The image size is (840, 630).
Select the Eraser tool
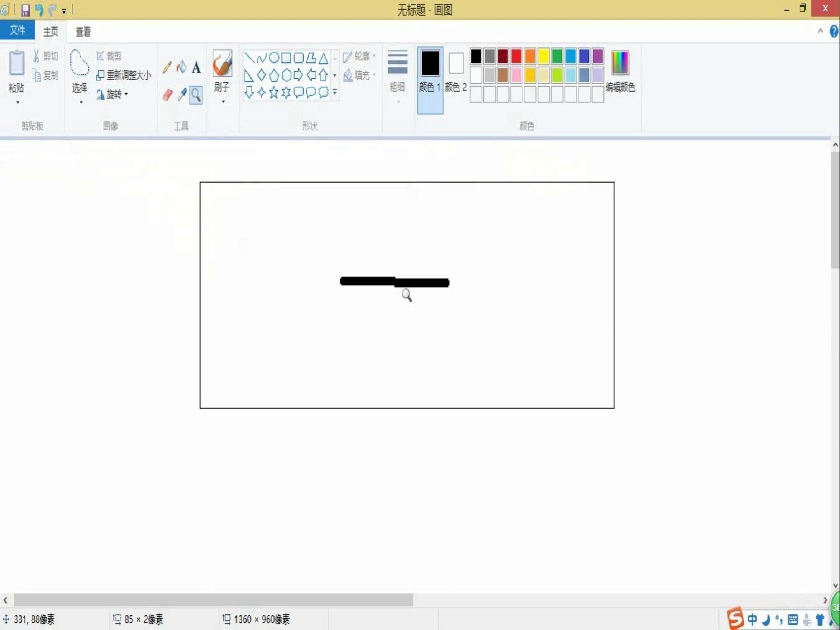tap(167, 94)
